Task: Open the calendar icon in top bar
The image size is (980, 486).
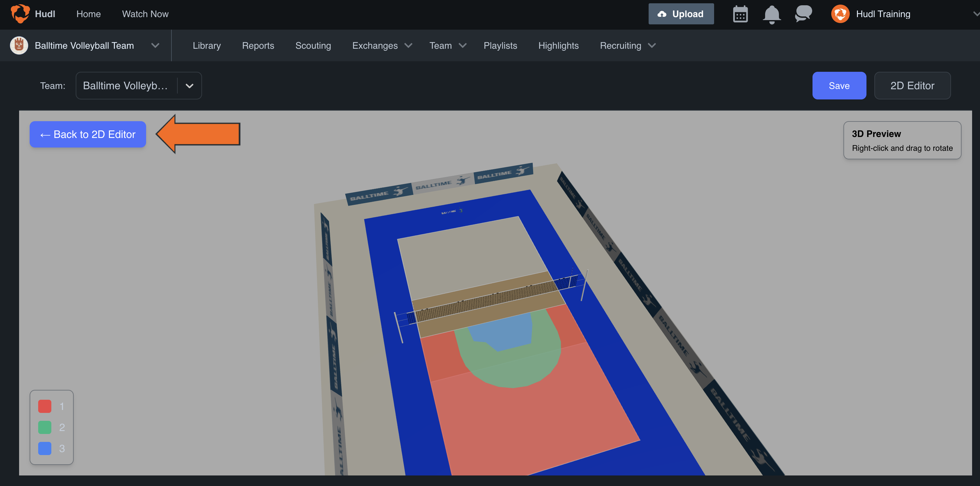Action: [x=740, y=14]
